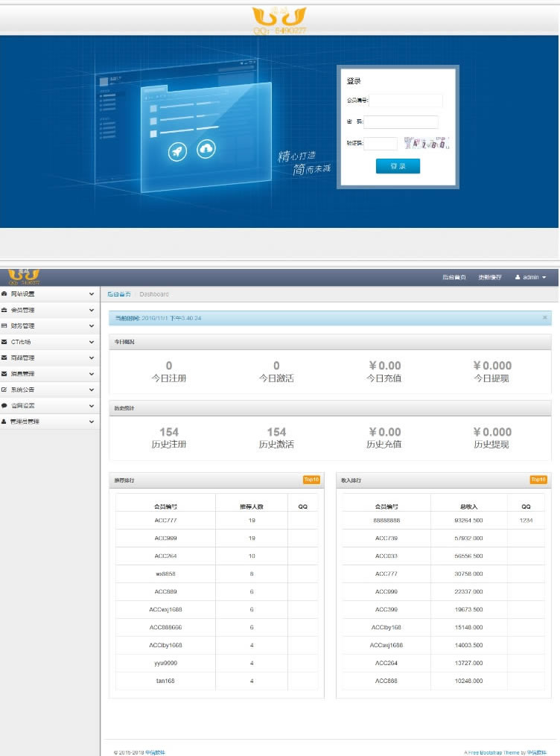Click the CT市场 envelope icon
This screenshot has height=756, width=560.
(x=4, y=342)
